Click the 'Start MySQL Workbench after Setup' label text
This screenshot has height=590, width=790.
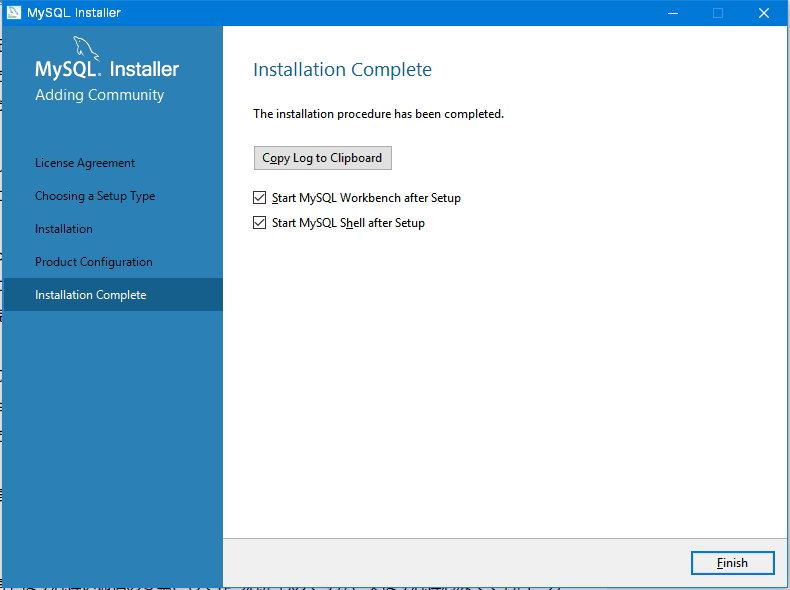click(x=365, y=198)
